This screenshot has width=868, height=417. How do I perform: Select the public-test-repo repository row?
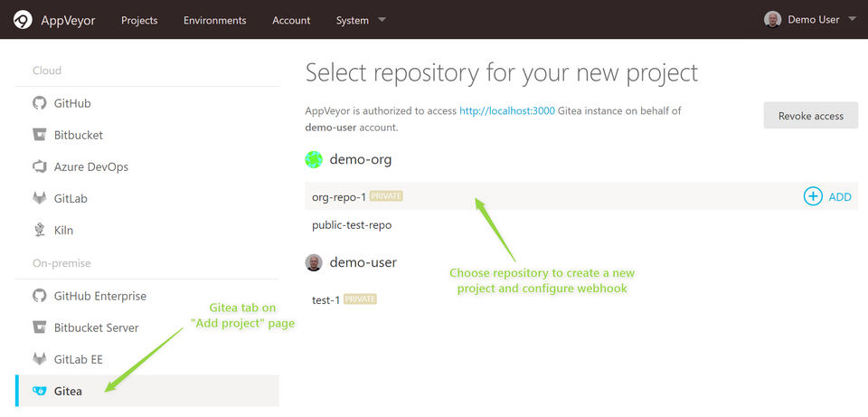click(352, 224)
